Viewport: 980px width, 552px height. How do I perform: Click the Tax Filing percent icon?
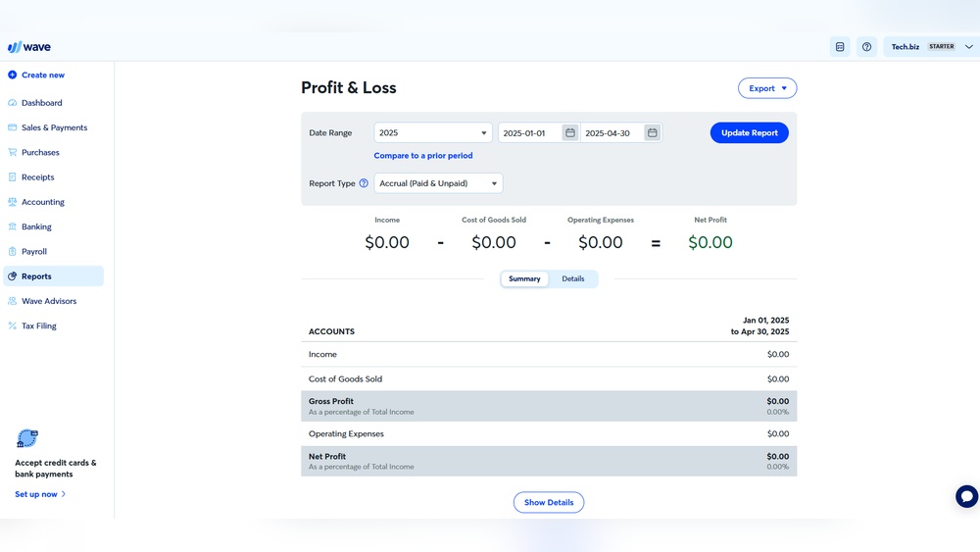click(x=12, y=326)
